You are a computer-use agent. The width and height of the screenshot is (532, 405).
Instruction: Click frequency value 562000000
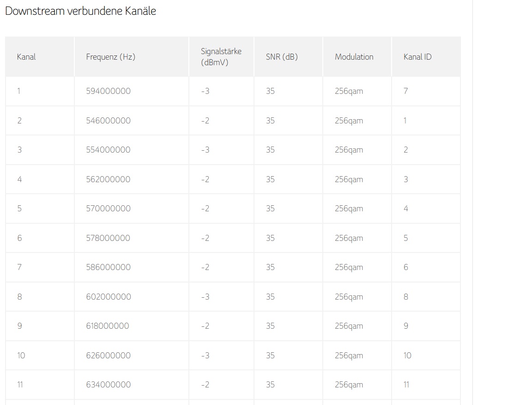click(108, 179)
